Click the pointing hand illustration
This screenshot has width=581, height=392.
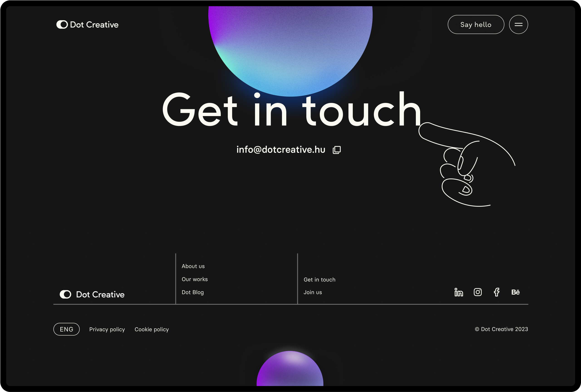(x=466, y=164)
